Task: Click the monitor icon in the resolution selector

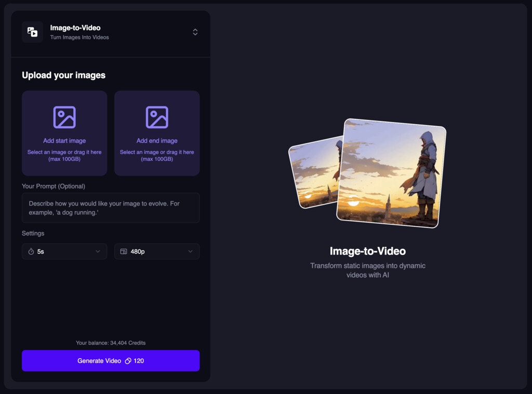Action: coord(123,251)
